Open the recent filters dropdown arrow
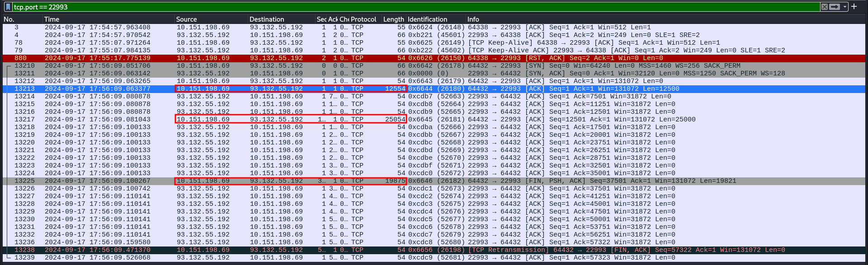The image size is (868, 265). pos(844,7)
